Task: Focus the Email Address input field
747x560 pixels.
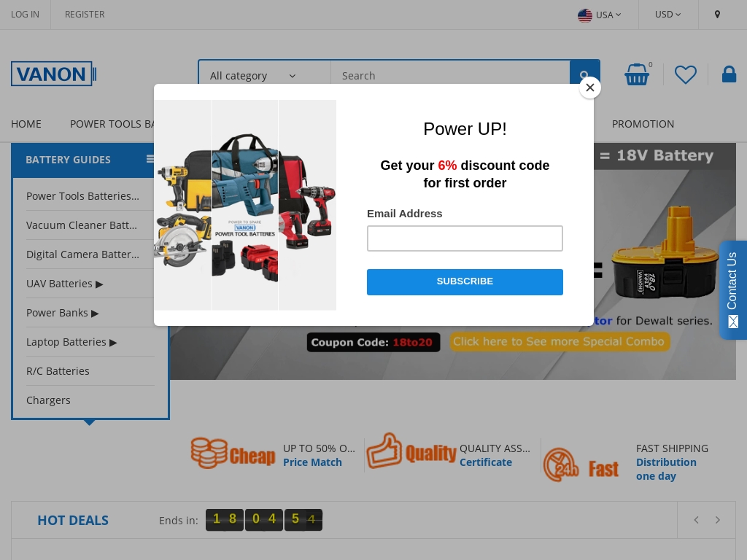Action: click(465, 238)
